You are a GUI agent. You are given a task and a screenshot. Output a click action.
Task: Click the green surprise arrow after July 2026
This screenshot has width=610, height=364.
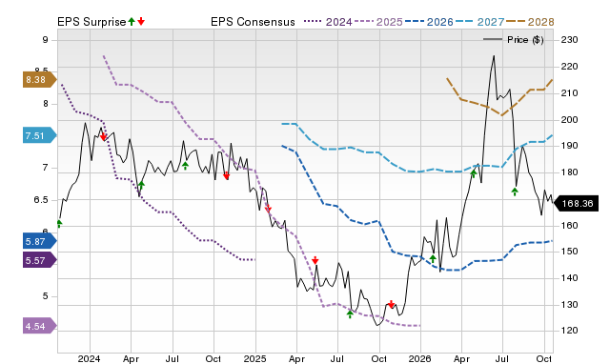point(515,192)
